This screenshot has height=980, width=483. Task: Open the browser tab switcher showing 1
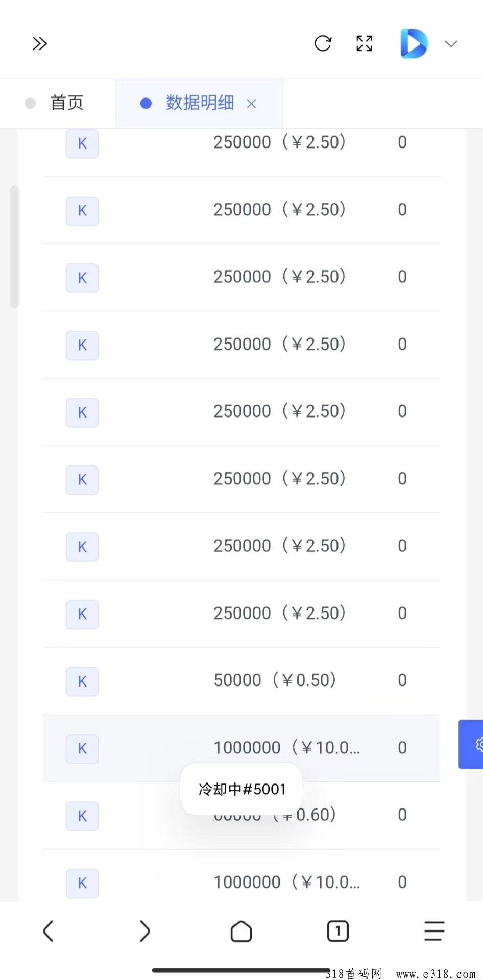point(337,931)
